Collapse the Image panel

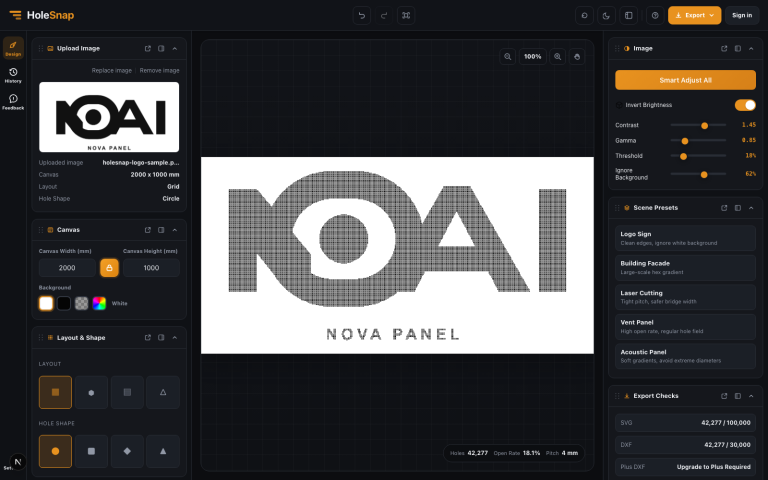click(x=751, y=48)
